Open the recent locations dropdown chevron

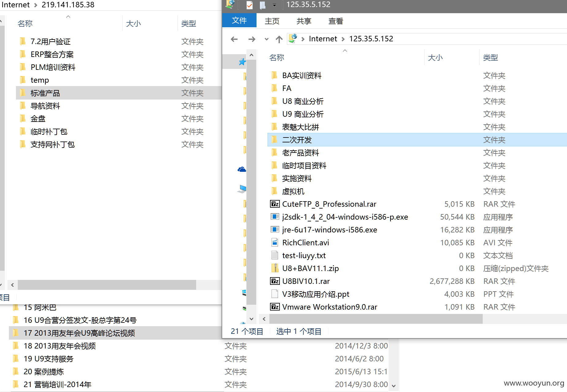(266, 39)
